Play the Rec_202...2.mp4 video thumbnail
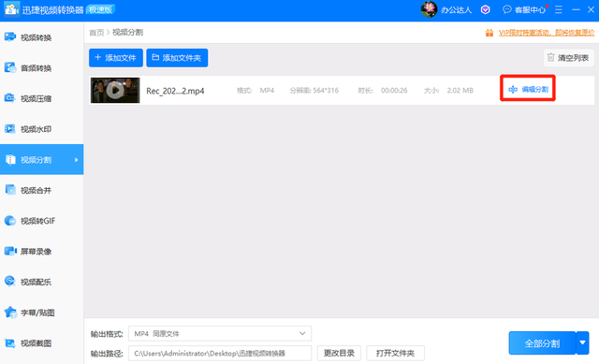This screenshot has width=599, height=364. pyautogui.click(x=115, y=90)
